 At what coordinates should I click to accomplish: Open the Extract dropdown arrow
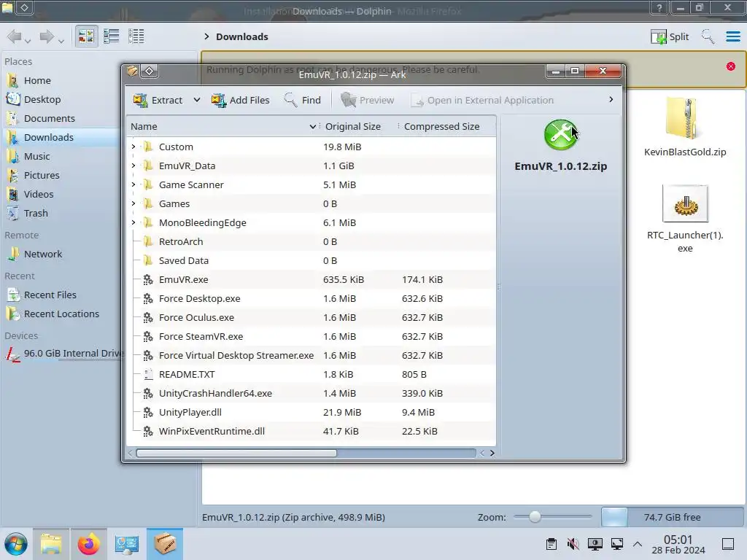pyautogui.click(x=197, y=100)
